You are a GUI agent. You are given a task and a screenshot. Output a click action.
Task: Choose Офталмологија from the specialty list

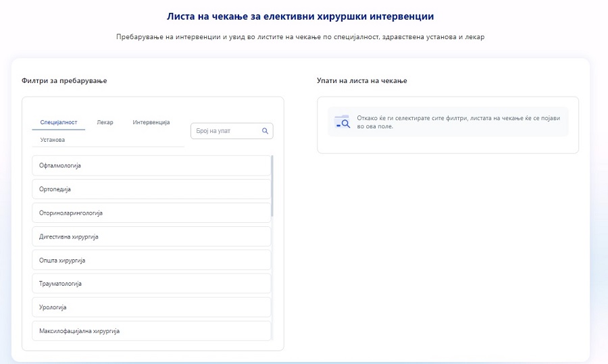coord(151,165)
